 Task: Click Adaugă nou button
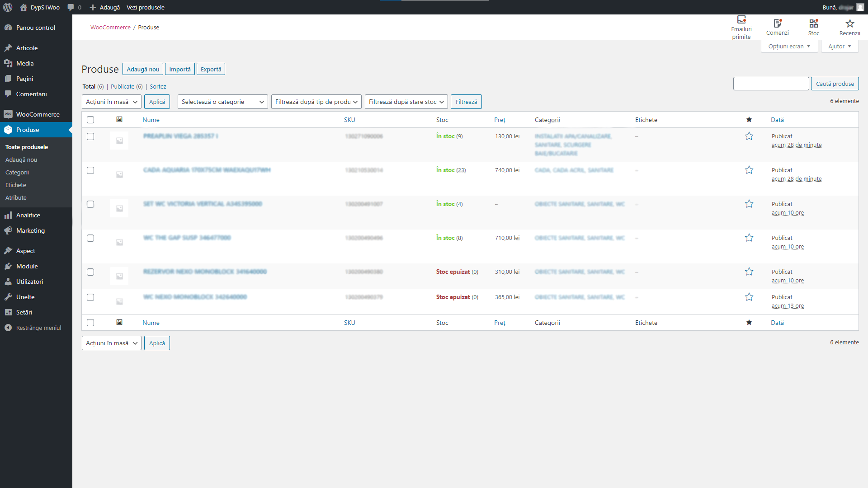tap(143, 69)
